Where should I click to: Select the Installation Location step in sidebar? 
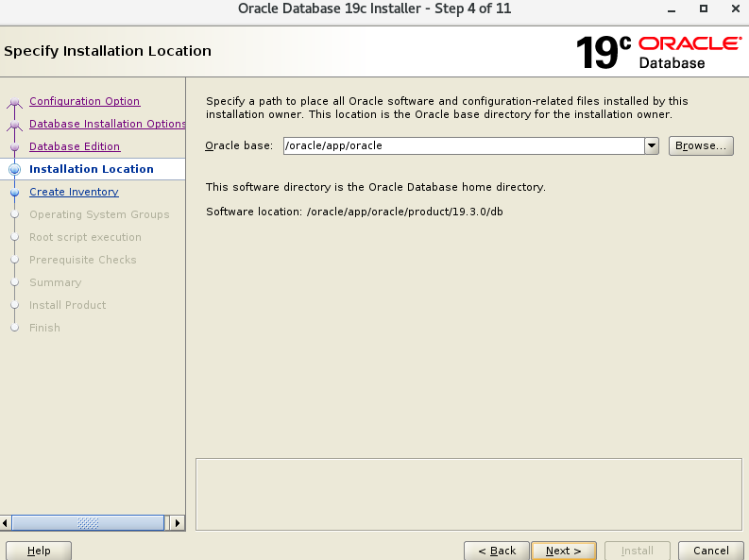point(91,169)
